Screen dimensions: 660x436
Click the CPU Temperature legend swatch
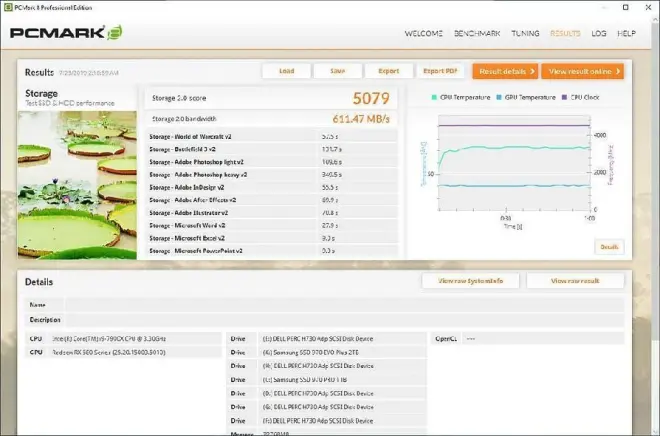[x=433, y=98]
